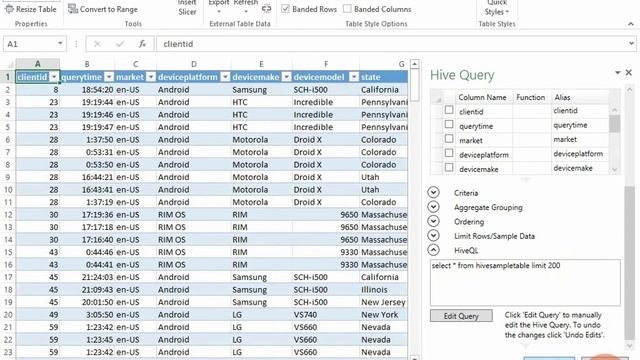This screenshot has width=640, height=360.
Task: Click the cancel X icon in formula bar
Action: (97, 44)
